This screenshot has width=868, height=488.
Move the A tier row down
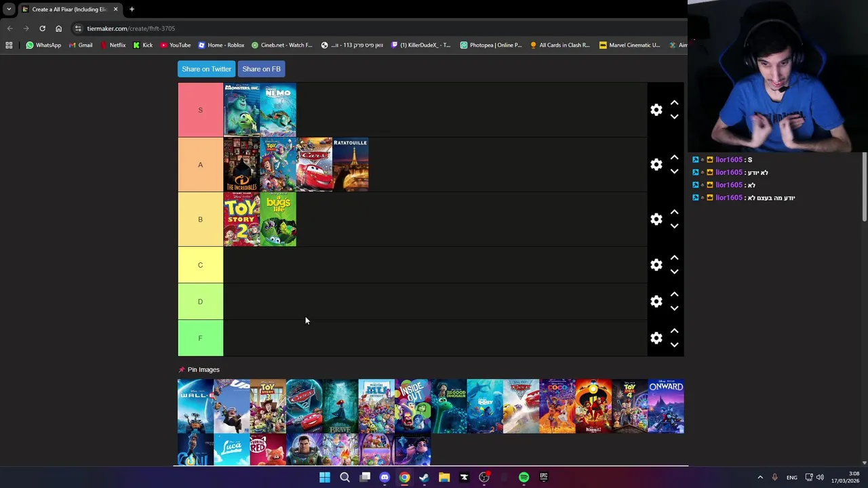click(674, 171)
